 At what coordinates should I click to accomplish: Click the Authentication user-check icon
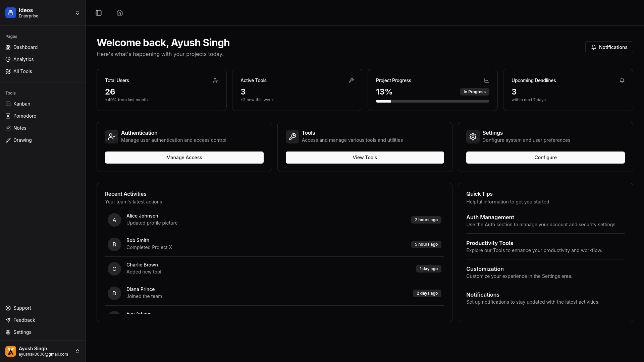[112, 137]
